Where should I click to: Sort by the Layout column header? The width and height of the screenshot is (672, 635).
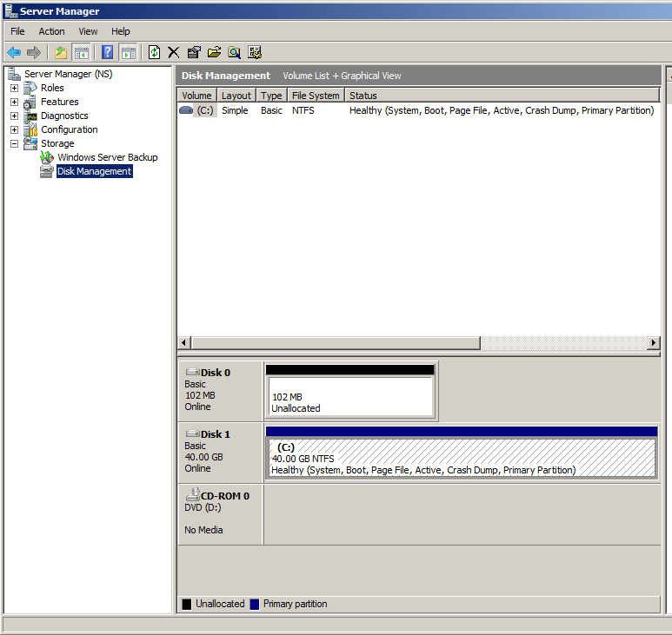coord(236,95)
